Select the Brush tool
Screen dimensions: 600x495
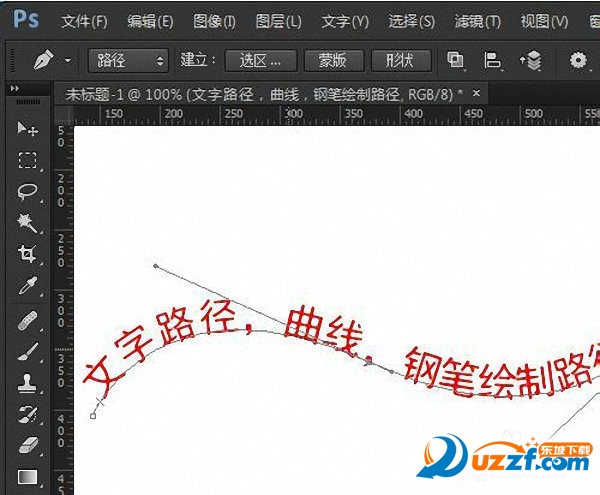[x=27, y=351]
